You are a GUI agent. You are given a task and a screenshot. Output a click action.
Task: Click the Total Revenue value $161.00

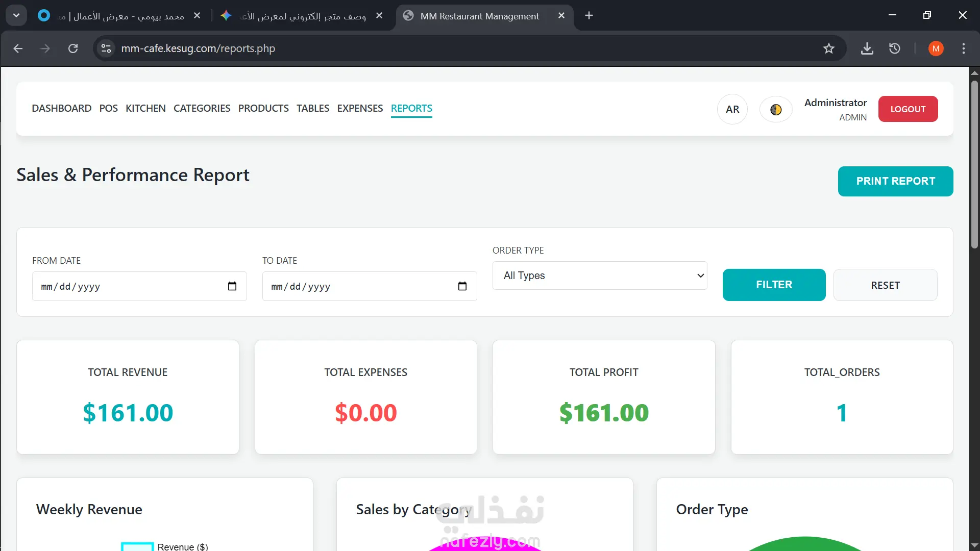[x=128, y=413]
